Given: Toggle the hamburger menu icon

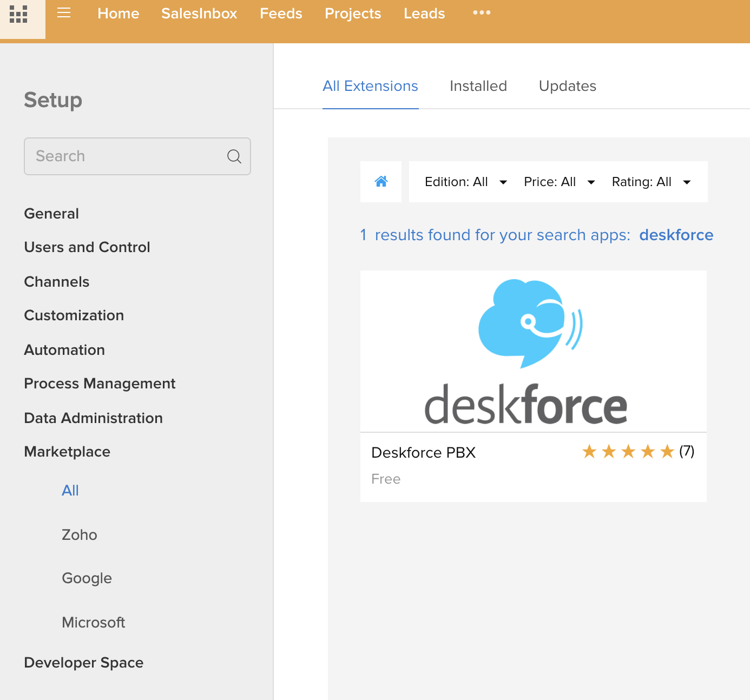Looking at the screenshot, I should pos(64,12).
